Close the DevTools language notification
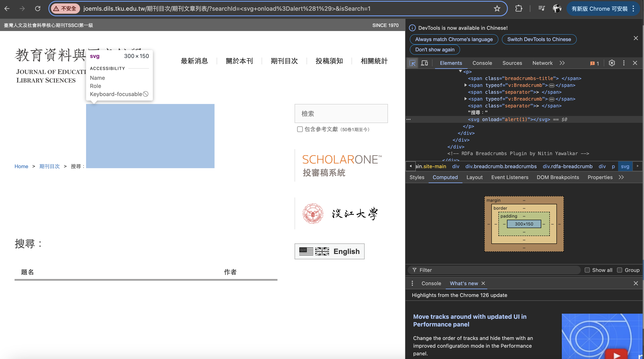The height and width of the screenshot is (359, 644). 636,38
